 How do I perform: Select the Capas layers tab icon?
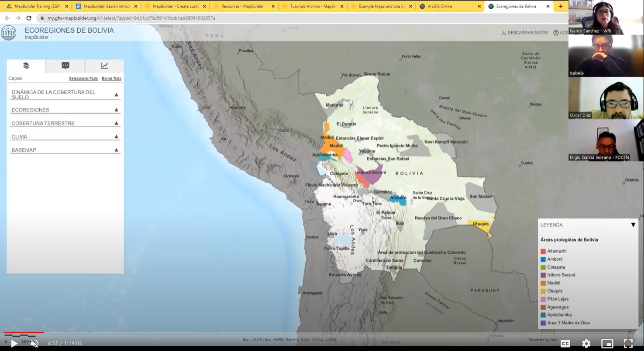(x=26, y=65)
